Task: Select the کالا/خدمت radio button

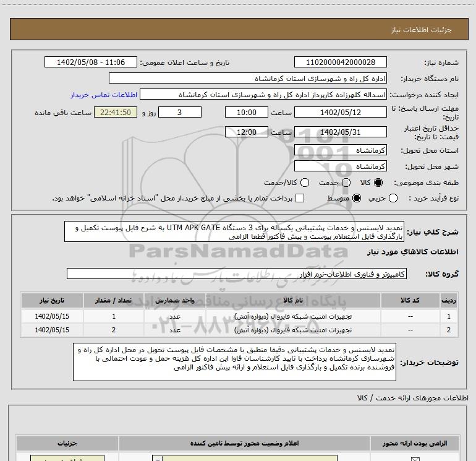Action: [x=305, y=183]
